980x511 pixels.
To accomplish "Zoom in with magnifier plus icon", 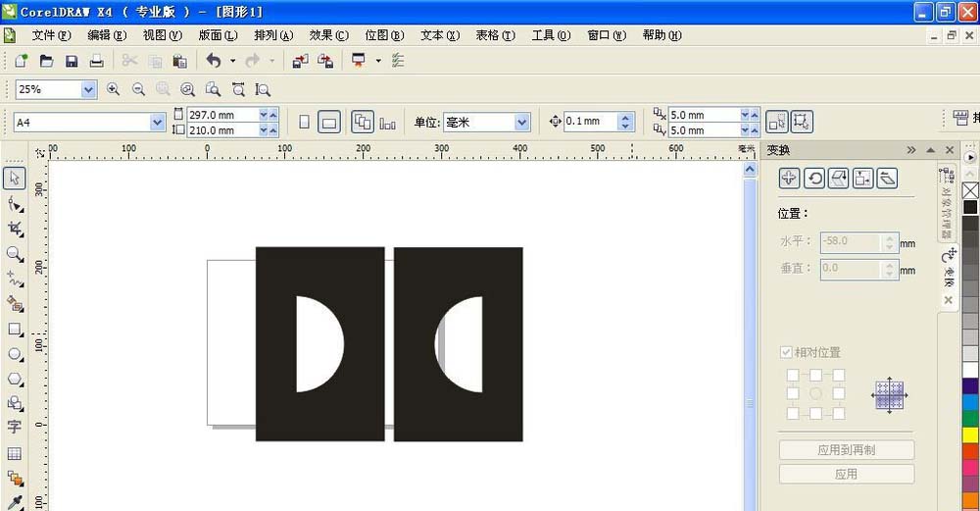I will [113, 89].
